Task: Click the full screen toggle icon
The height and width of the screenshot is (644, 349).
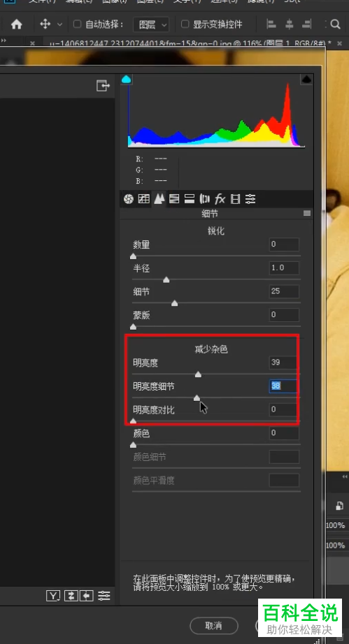Action: [102, 85]
